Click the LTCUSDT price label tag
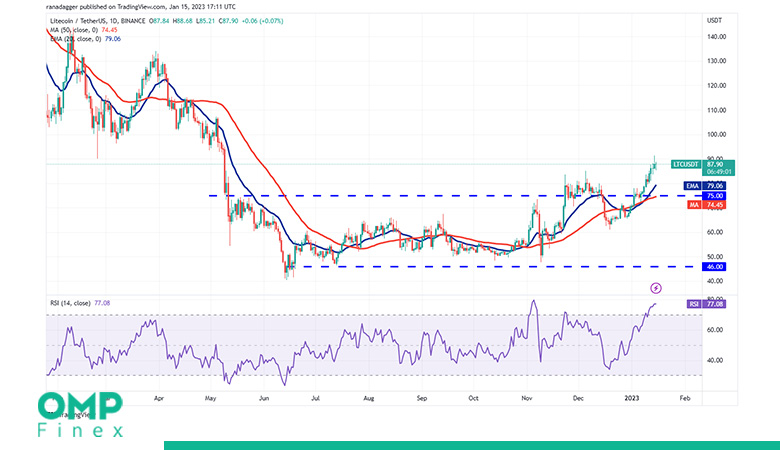 (x=686, y=165)
